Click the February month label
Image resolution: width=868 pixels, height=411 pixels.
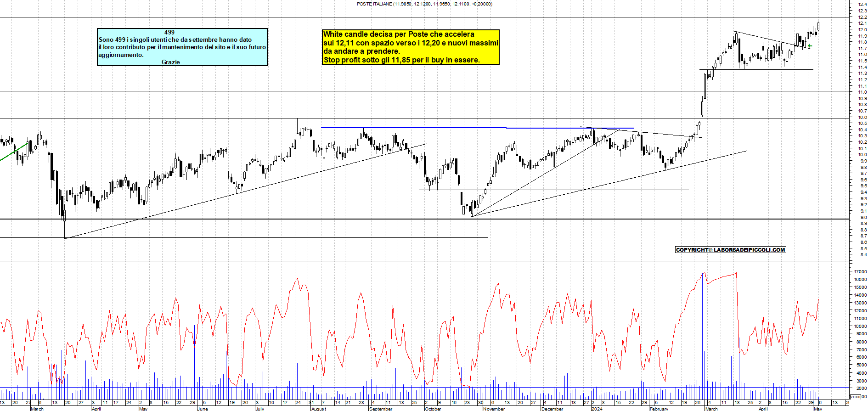(659, 409)
